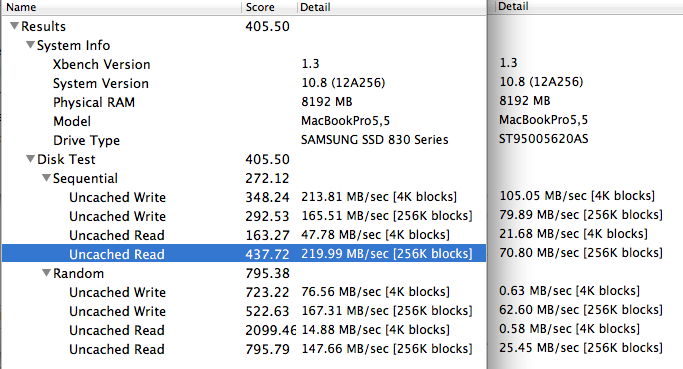Click the Detail header in the right window
The image size is (683, 369).
[589, 7]
